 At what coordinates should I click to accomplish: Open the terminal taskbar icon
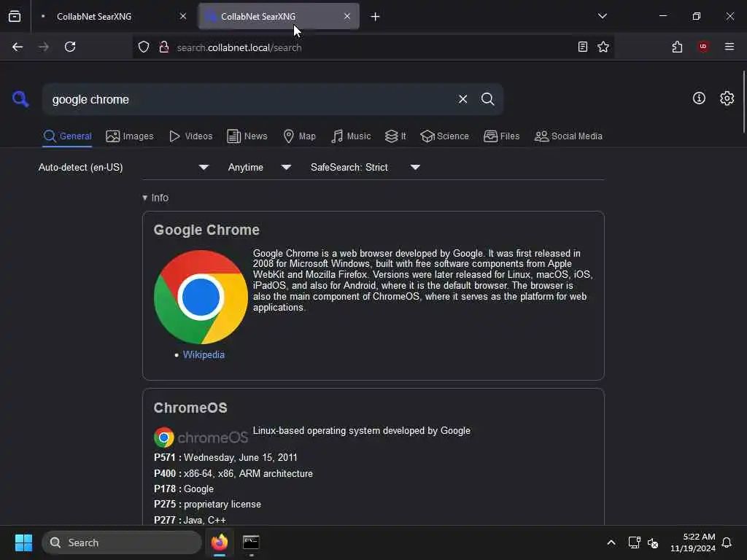tap(251, 542)
